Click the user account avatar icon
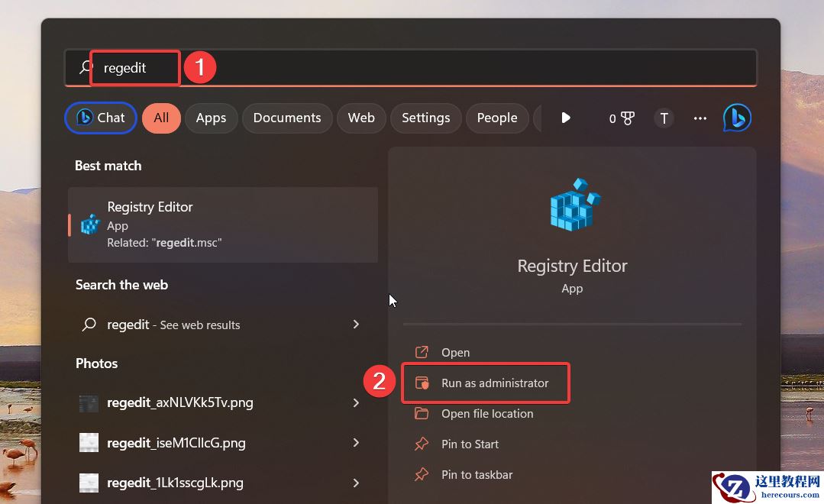 pyautogui.click(x=664, y=118)
